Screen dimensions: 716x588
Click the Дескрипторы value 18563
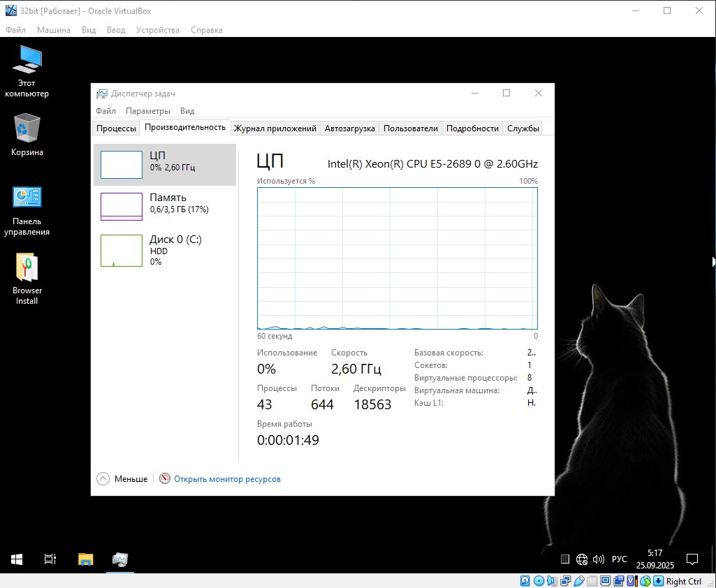372,404
